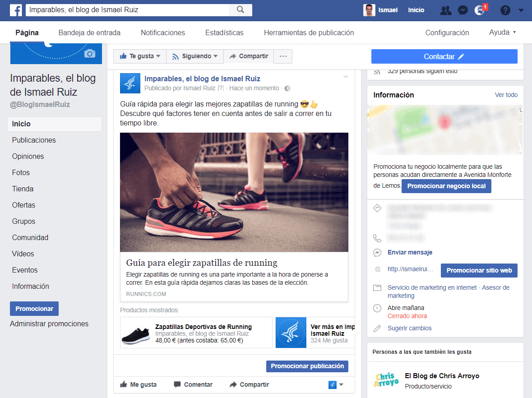Open Herramientas de publicación tab
The image size is (532, 398).
pos(309,32)
